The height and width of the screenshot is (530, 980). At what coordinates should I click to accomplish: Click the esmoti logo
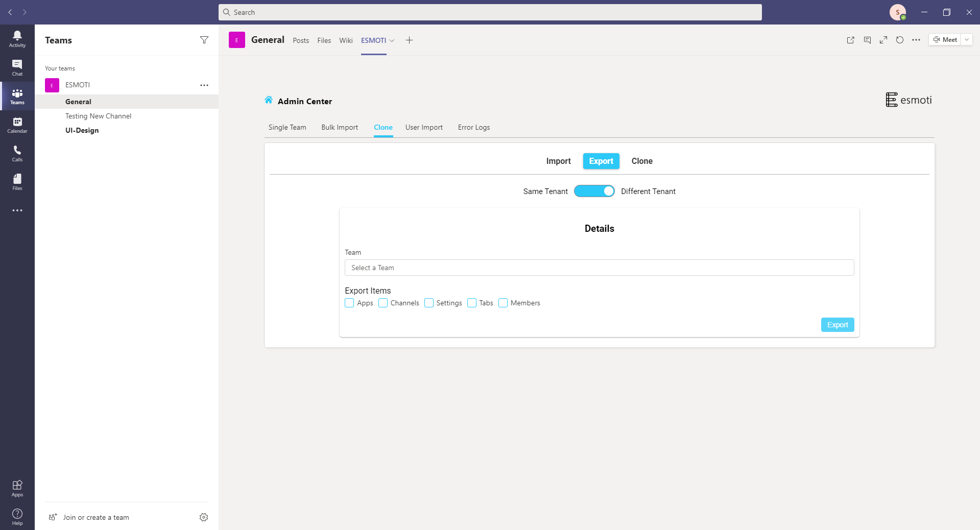pos(909,100)
